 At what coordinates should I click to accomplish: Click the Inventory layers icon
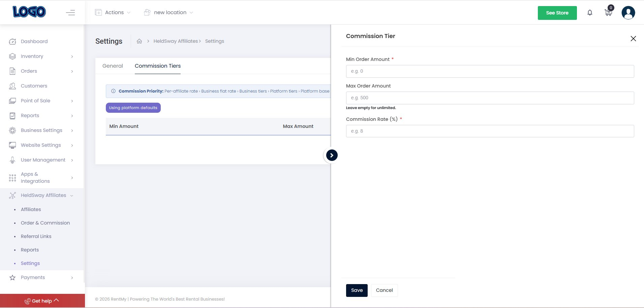(12, 56)
